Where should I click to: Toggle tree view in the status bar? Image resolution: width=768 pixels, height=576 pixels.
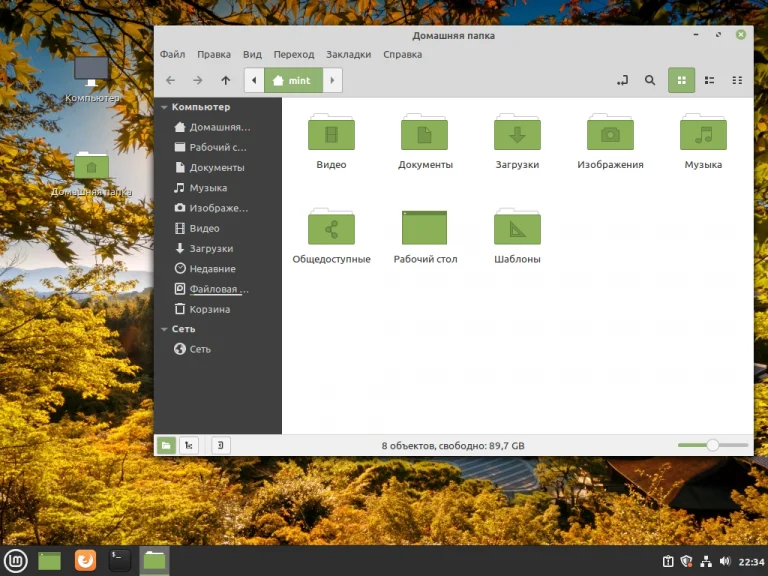tap(189, 445)
